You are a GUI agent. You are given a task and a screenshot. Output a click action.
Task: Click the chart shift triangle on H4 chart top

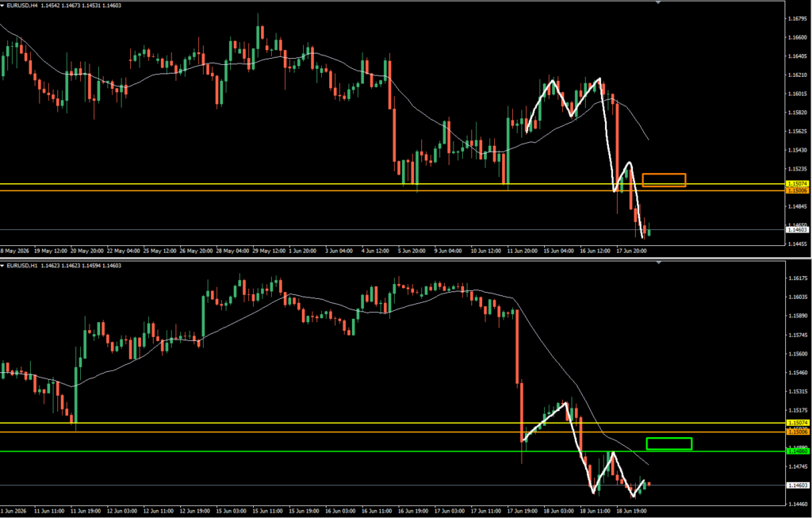(x=658, y=2)
